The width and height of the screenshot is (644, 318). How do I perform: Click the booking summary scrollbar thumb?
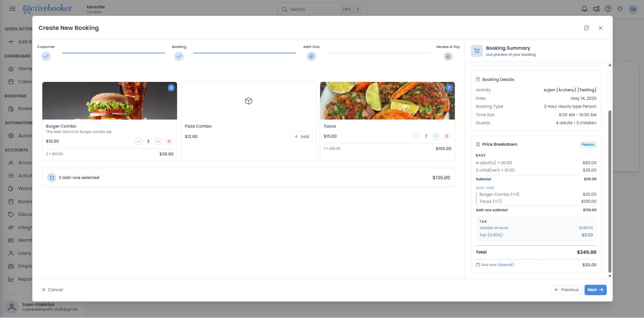pyautogui.click(x=610, y=191)
